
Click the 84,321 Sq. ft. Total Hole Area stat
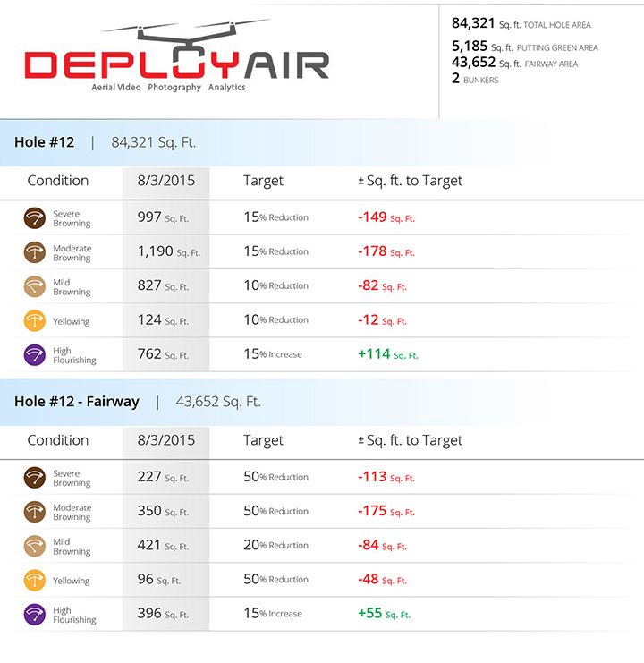click(521, 23)
